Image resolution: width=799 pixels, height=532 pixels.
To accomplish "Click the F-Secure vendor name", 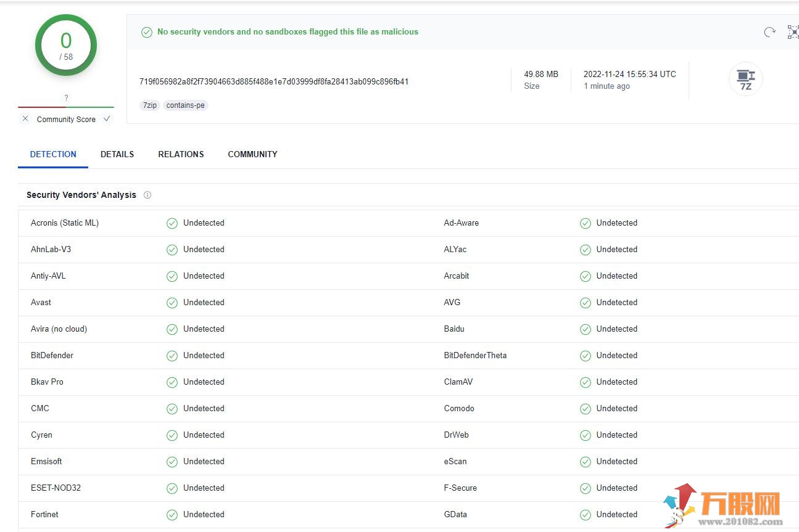I will pos(460,488).
